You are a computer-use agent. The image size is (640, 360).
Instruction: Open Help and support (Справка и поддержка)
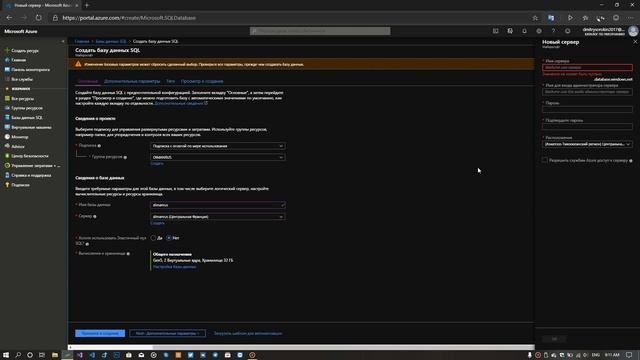point(31,176)
